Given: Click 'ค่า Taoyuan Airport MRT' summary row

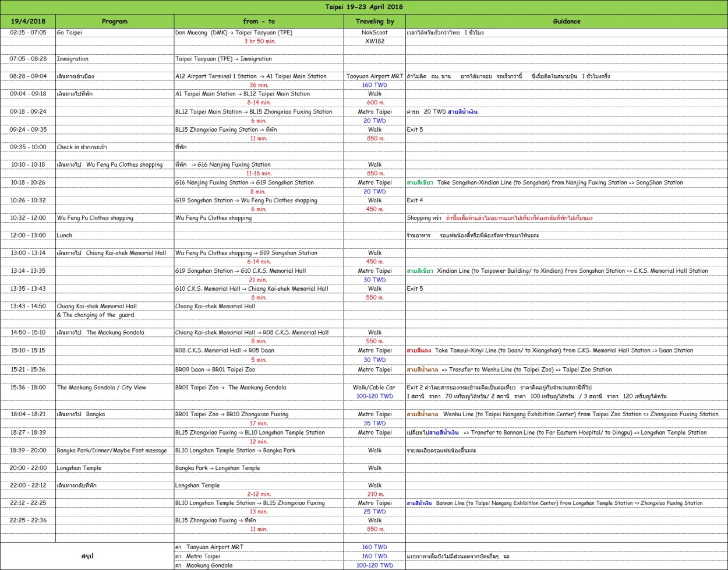Looking at the screenshot, I should point(259,547).
